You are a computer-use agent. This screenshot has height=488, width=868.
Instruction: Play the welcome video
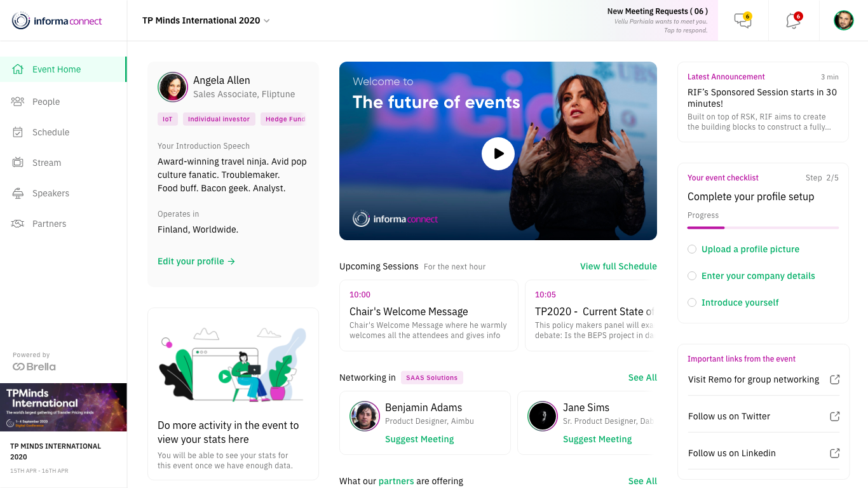tap(498, 154)
